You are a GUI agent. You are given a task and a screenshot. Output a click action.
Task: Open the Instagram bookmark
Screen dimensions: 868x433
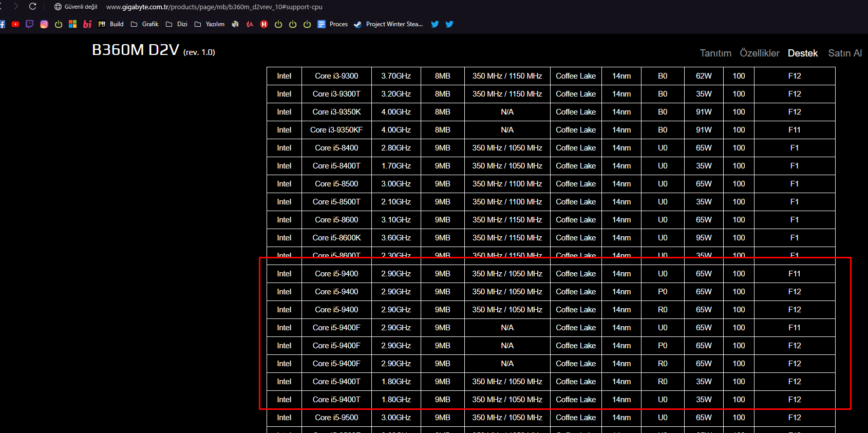click(x=44, y=24)
